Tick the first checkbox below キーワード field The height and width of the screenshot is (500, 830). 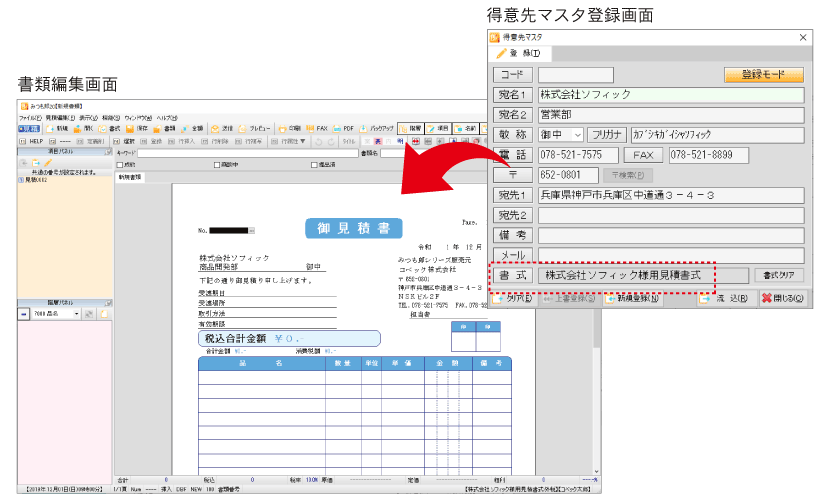120,165
